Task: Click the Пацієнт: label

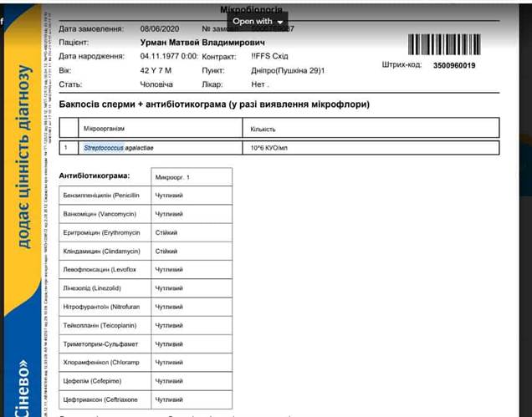Action: coord(74,43)
